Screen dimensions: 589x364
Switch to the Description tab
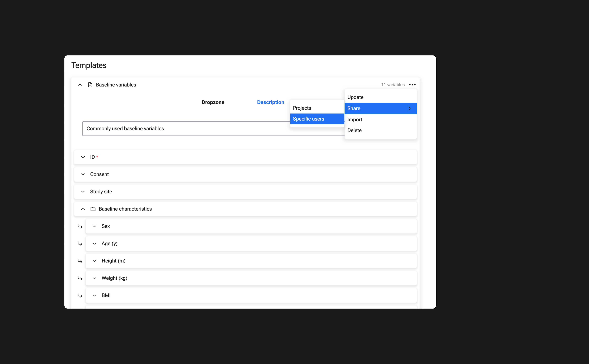[x=270, y=102]
